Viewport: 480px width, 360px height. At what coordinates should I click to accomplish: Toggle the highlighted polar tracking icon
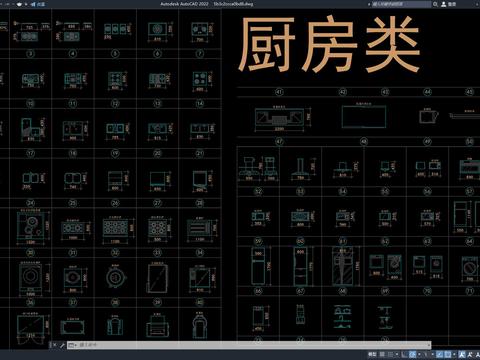pos(412,354)
